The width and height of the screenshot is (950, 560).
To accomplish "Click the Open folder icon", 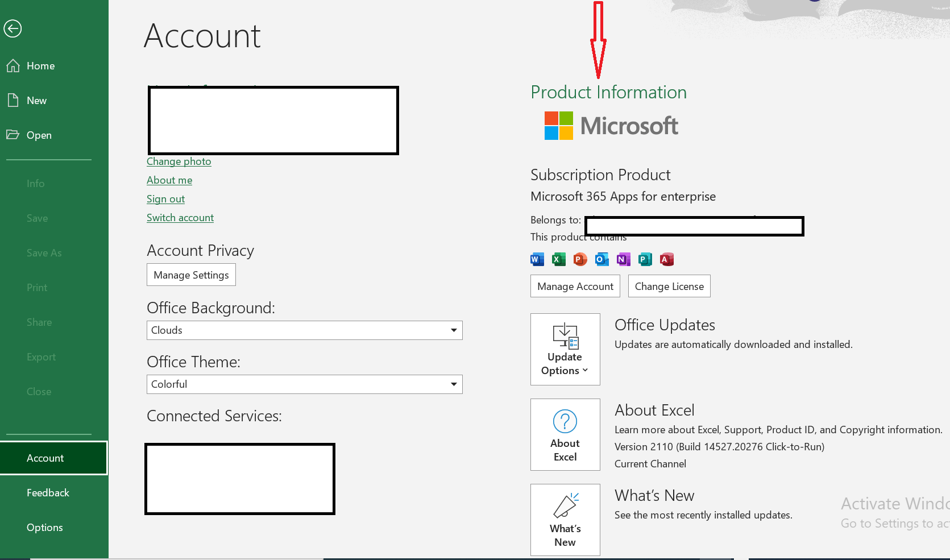I will [x=13, y=135].
